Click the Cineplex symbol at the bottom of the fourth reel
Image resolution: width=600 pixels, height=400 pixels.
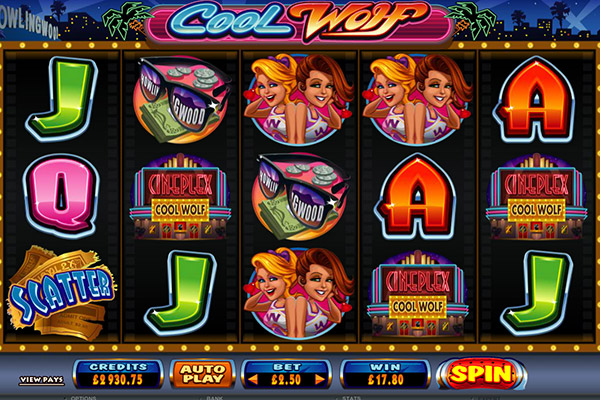[x=417, y=294]
